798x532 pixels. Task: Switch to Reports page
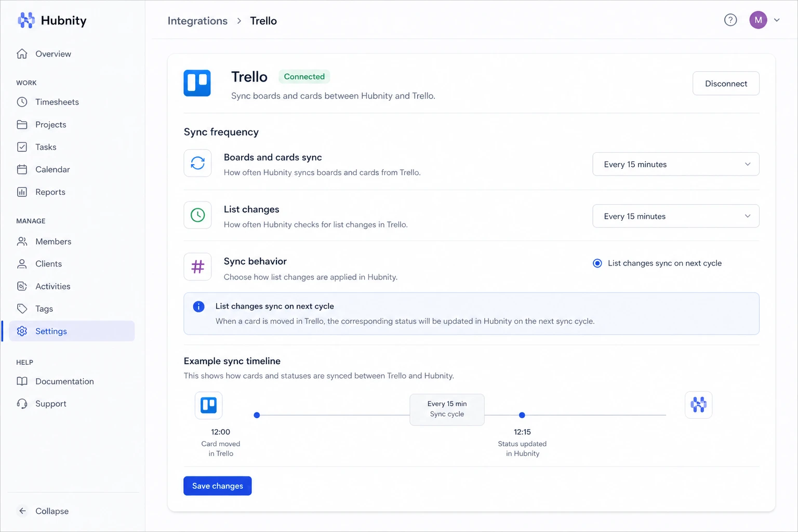tap(71, 192)
